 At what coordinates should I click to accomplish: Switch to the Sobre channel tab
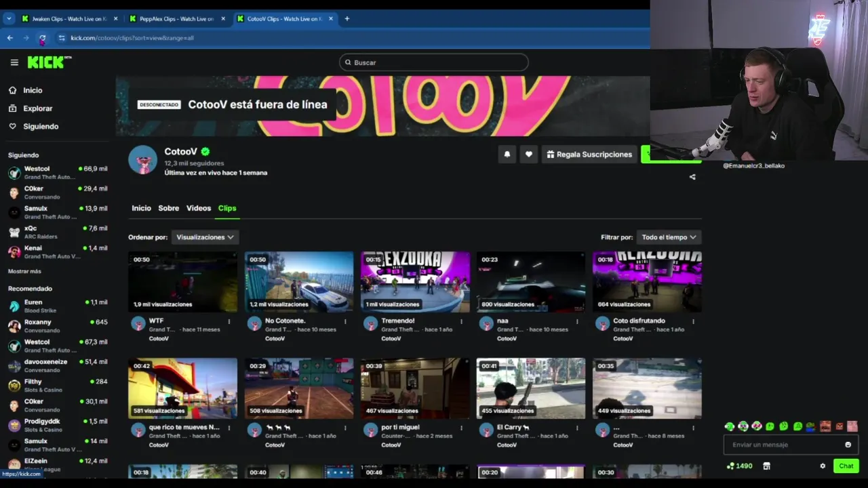click(x=169, y=208)
